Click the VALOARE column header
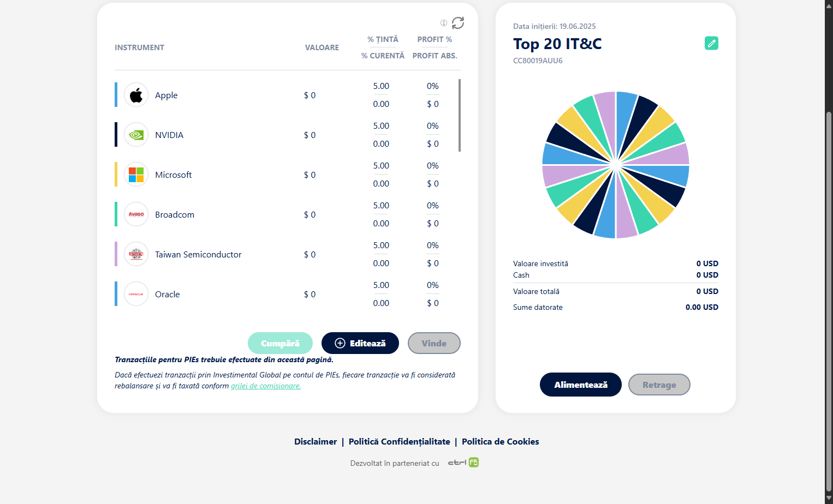 322,47
